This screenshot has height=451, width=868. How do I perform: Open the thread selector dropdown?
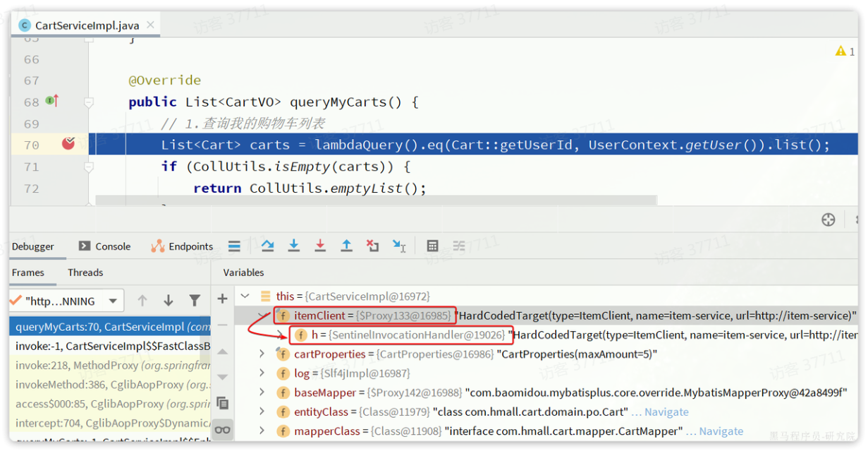(x=113, y=301)
